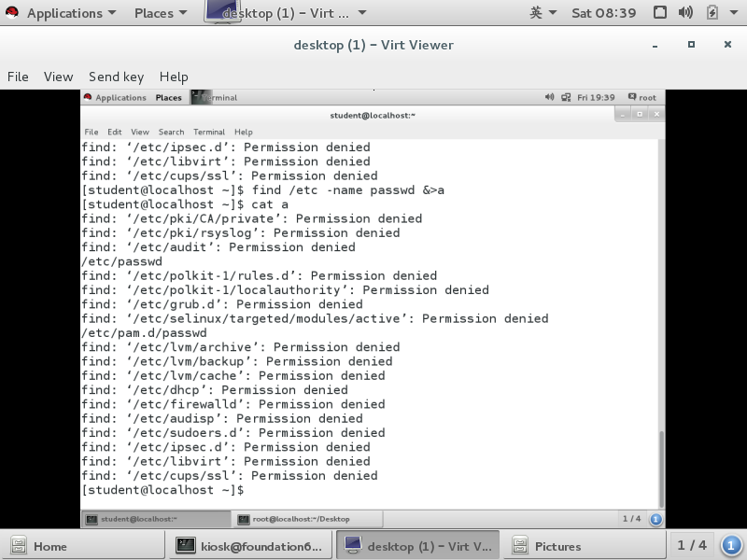Expand the host system menu arrow

pos(734,13)
